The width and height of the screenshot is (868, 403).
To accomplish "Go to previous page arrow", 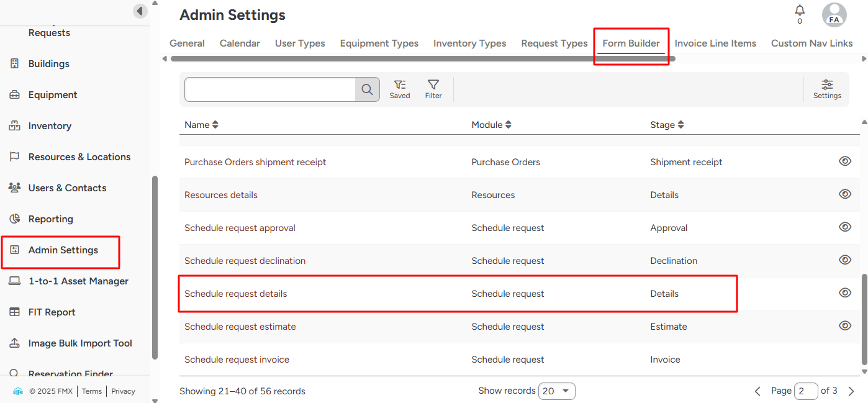I will point(757,391).
